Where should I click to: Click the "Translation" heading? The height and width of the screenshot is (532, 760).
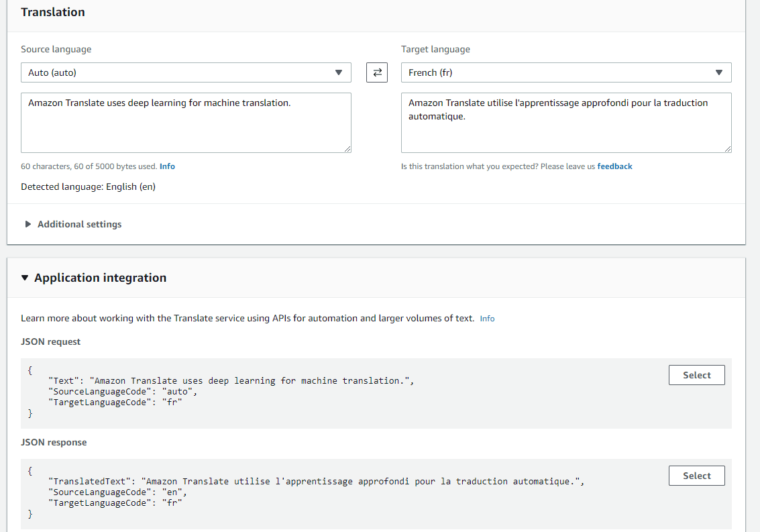click(x=53, y=12)
